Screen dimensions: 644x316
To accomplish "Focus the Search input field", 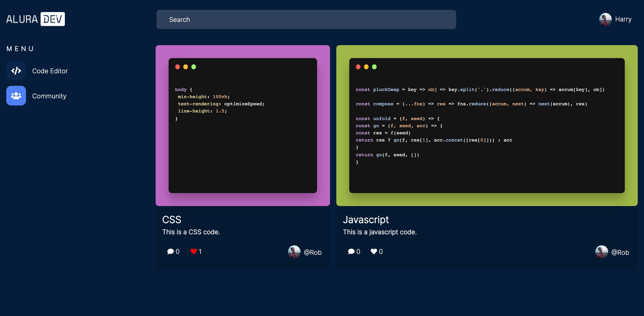I will point(306,19).
